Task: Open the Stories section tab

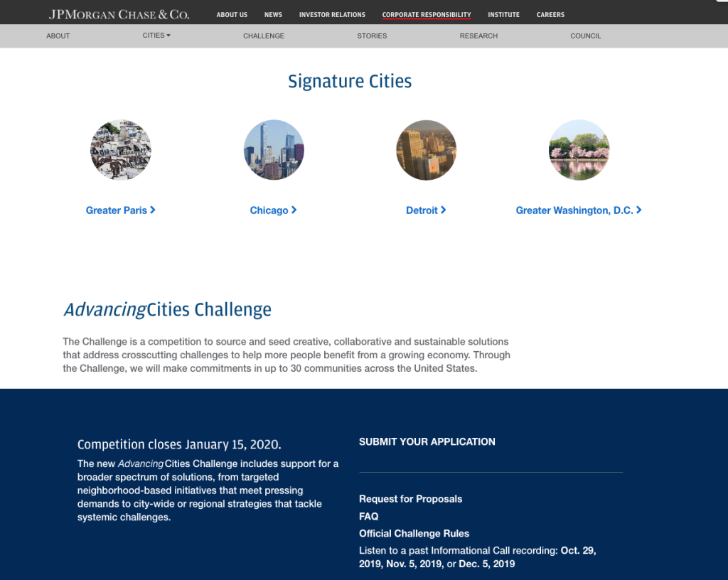Action: (372, 36)
